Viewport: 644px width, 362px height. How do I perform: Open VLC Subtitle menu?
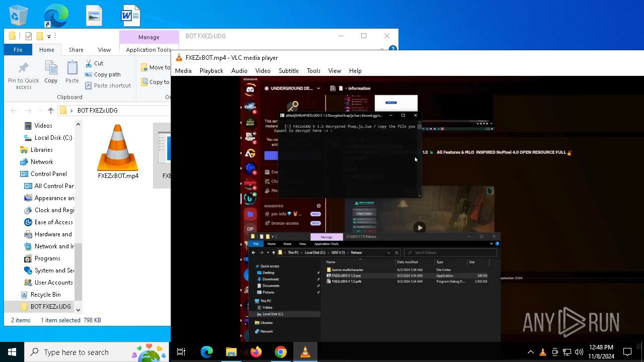click(289, 71)
